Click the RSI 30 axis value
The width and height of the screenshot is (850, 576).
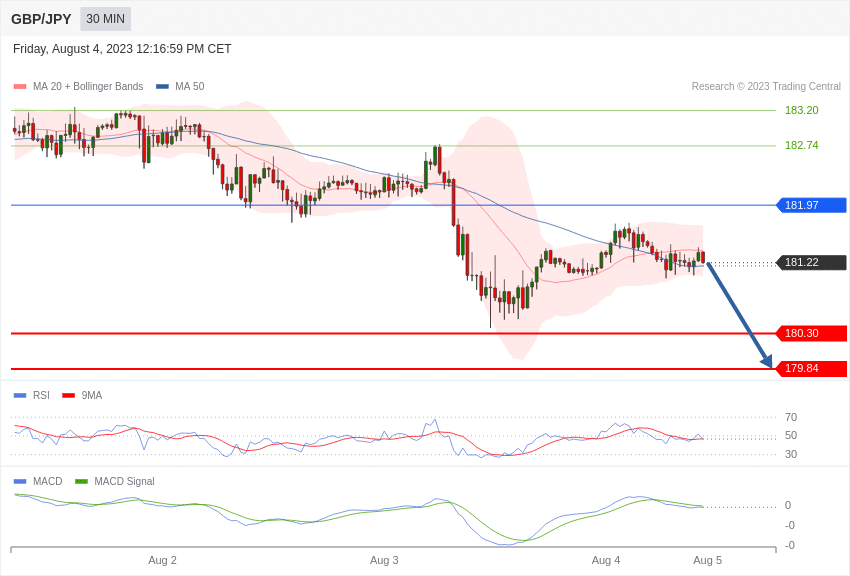click(x=791, y=454)
